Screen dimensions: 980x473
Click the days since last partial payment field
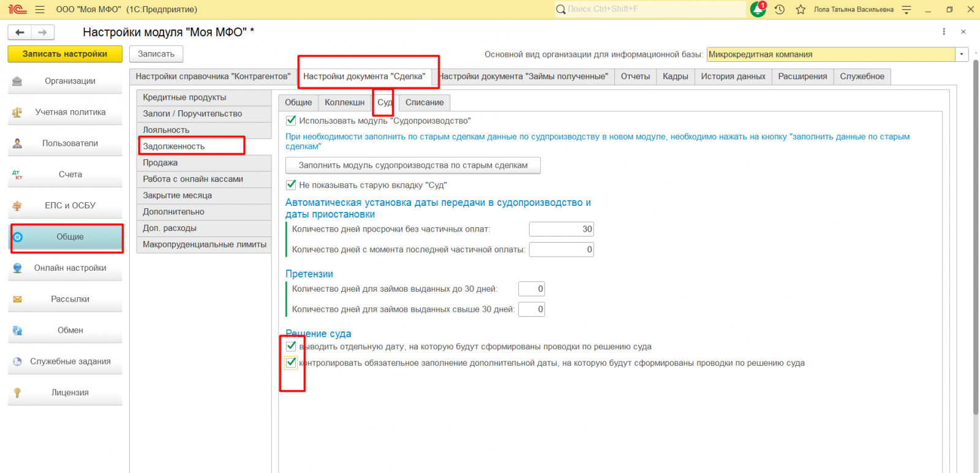click(561, 249)
